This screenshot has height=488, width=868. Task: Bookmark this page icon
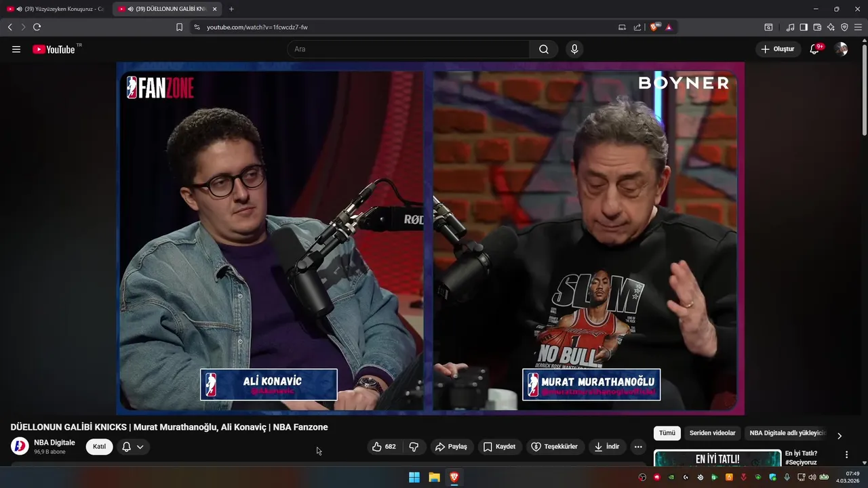click(179, 27)
